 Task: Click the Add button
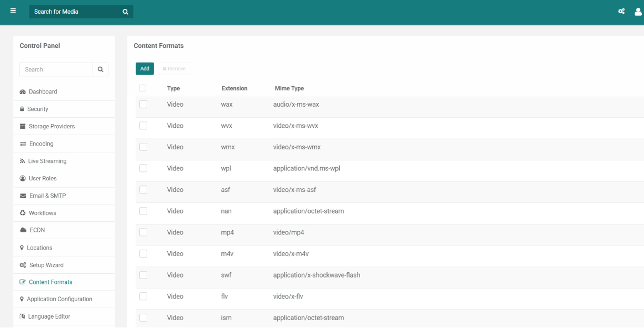(x=145, y=69)
